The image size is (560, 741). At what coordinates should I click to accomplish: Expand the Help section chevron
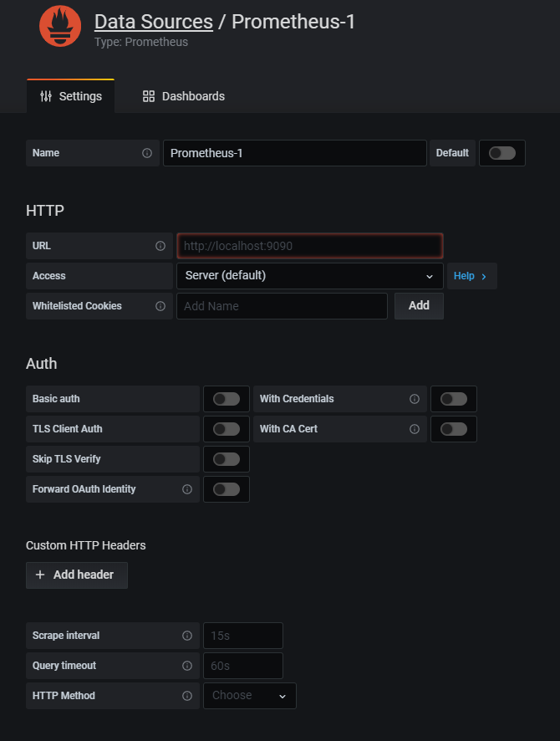click(x=483, y=277)
